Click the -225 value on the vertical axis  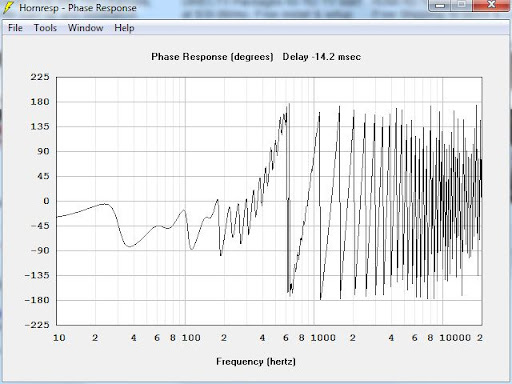(x=37, y=325)
